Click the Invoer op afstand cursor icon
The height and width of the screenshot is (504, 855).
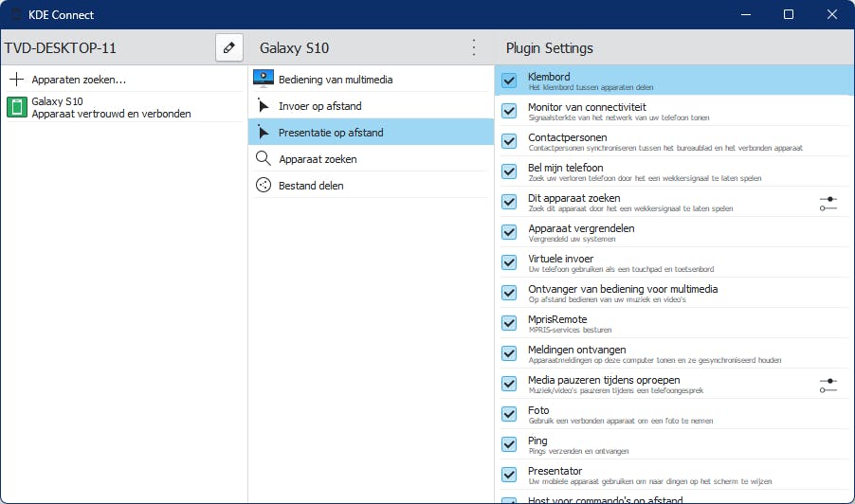pyautogui.click(x=264, y=106)
